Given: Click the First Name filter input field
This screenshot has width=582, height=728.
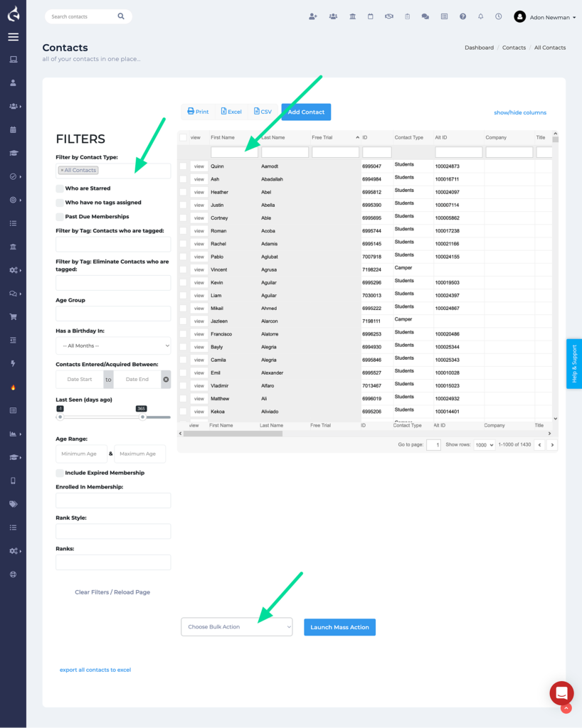Looking at the screenshot, I should point(235,151).
